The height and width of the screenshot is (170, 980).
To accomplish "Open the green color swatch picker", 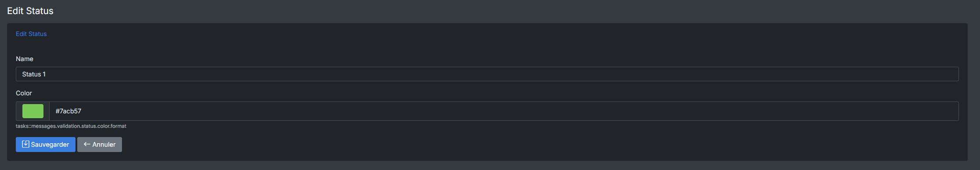I will 33,111.
